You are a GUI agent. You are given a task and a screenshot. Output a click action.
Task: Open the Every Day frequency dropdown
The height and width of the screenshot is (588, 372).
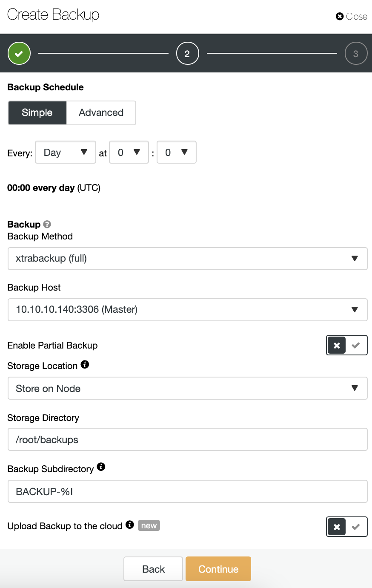(66, 152)
